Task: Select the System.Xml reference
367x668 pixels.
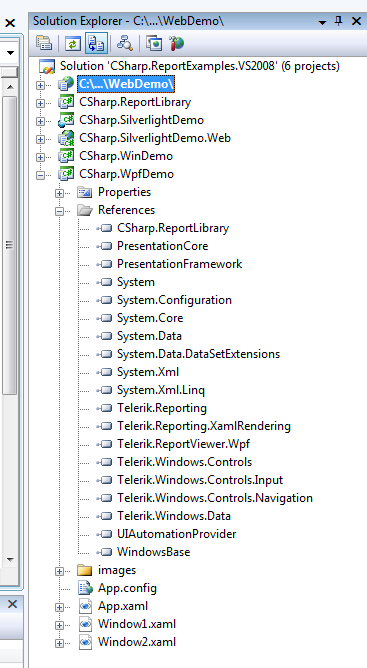Action: coord(148,372)
